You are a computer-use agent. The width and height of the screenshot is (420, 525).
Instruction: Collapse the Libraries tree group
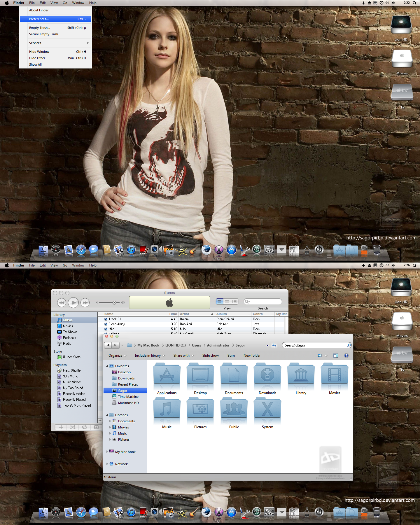[x=107, y=415]
